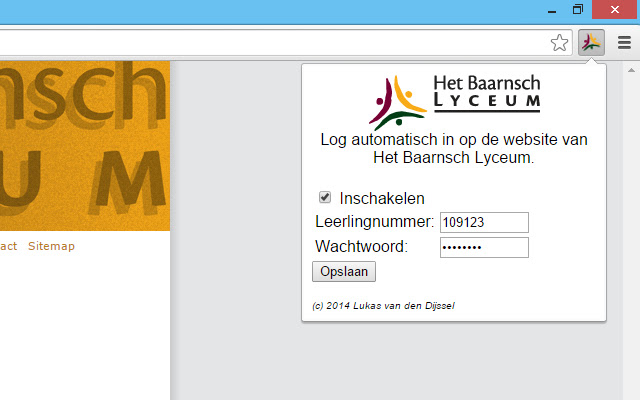
Task: Restore down the browser window
Action: pyautogui.click(x=578, y=9)
